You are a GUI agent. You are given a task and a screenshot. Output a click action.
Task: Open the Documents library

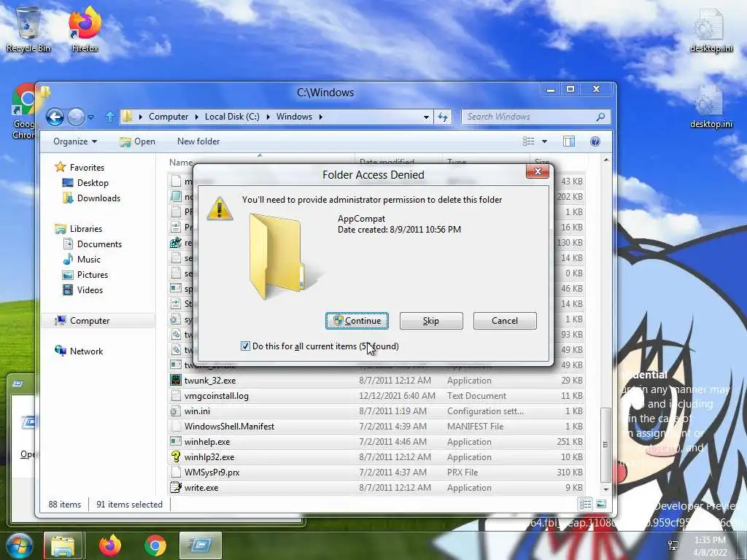click(x=99, y=244)
